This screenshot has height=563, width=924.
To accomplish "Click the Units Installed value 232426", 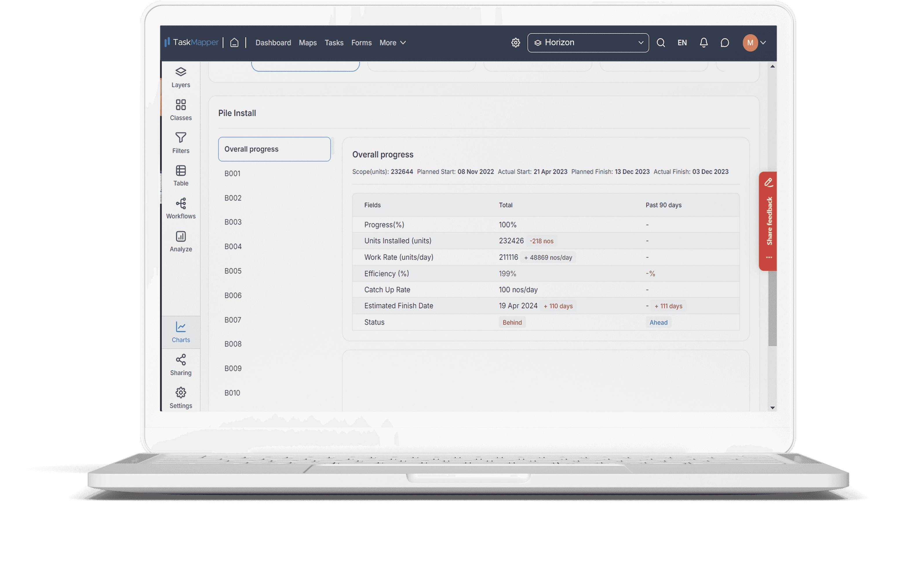I will [x=511, y=241].
